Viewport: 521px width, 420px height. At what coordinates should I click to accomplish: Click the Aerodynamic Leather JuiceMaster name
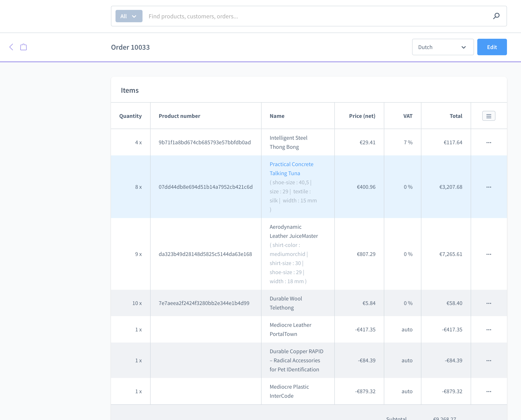point(294,231)
